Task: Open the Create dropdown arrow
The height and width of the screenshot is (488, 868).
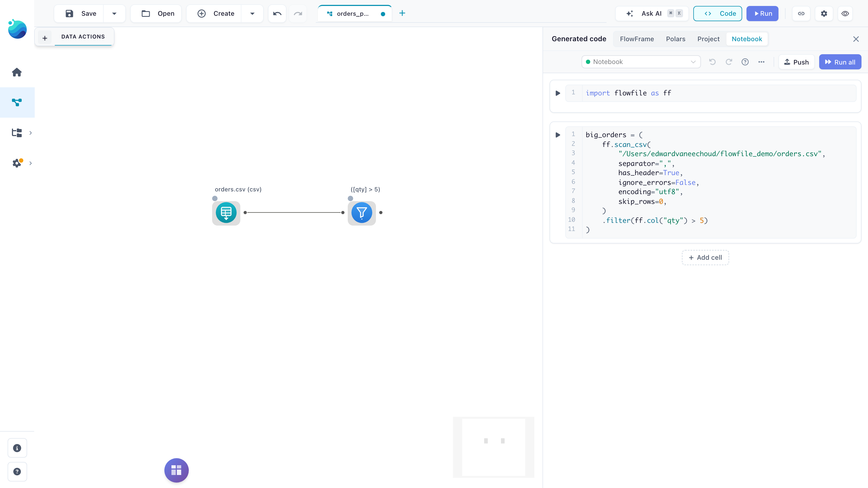Action: pyautogui.click(x=252, y=14)
